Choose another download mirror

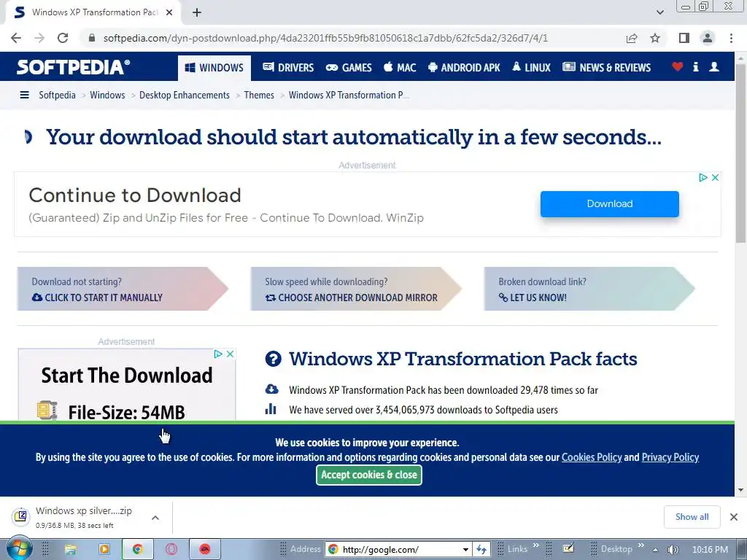tap(351, 297)
